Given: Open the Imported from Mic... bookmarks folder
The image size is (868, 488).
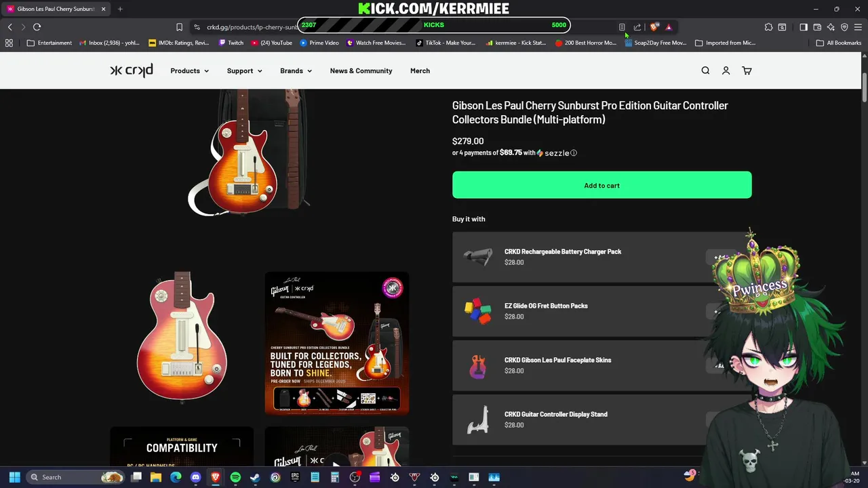Looking at the screenshot, I should (x=724, y=43).
